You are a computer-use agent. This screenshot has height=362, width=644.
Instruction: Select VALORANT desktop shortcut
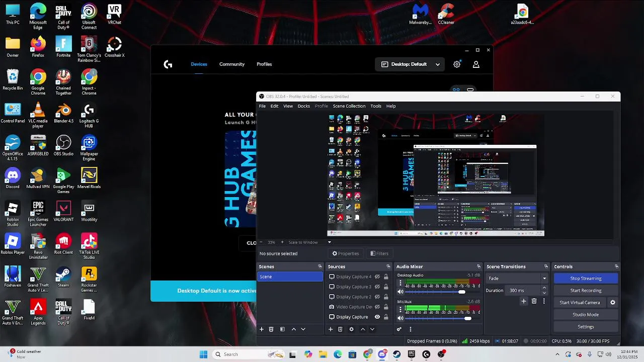point(63,211)
